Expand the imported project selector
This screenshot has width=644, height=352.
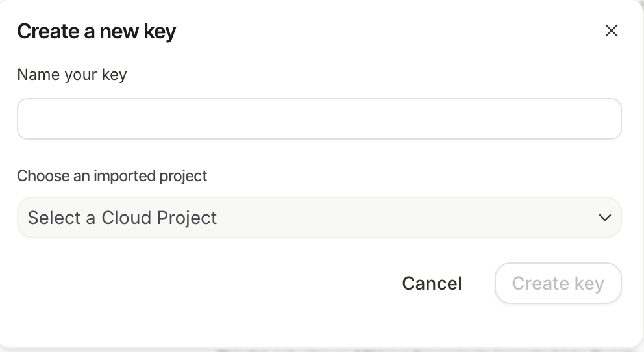point(319,218)
